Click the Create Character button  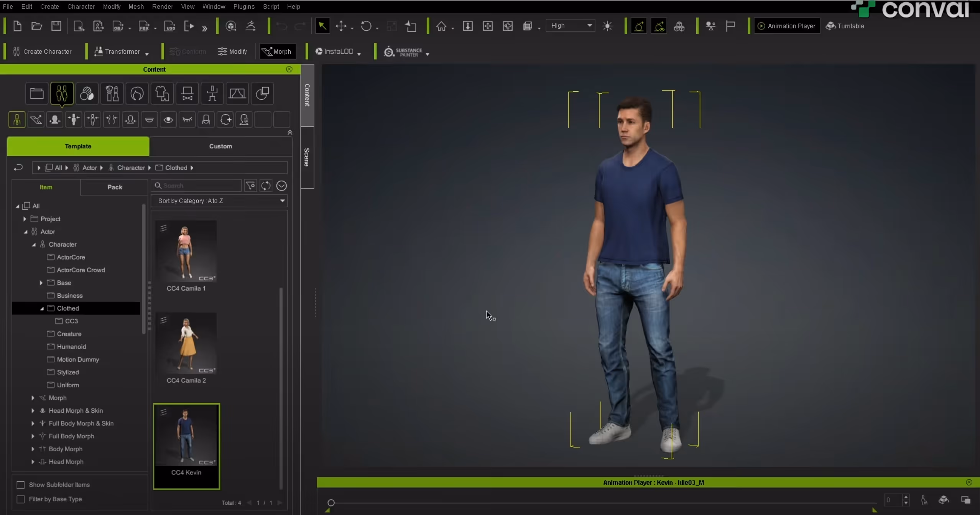[42, 51]
